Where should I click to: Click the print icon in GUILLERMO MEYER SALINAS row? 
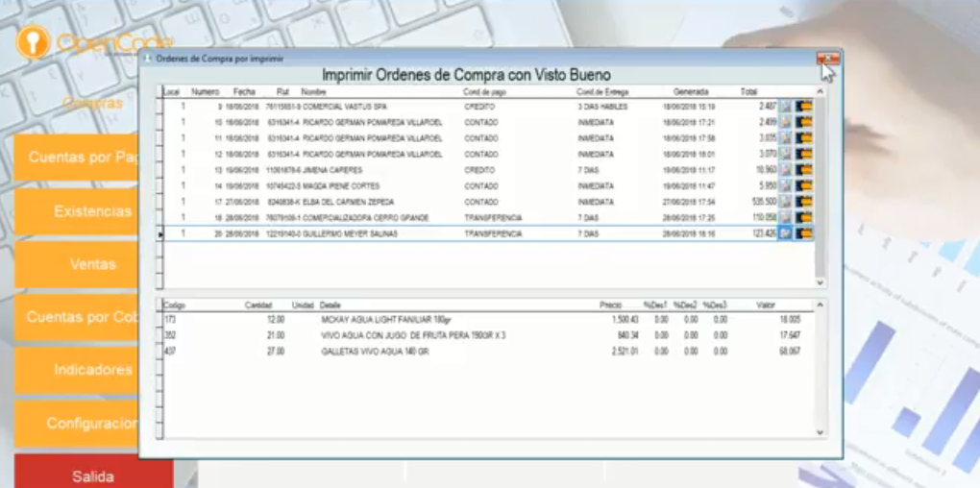coord(785,233)
